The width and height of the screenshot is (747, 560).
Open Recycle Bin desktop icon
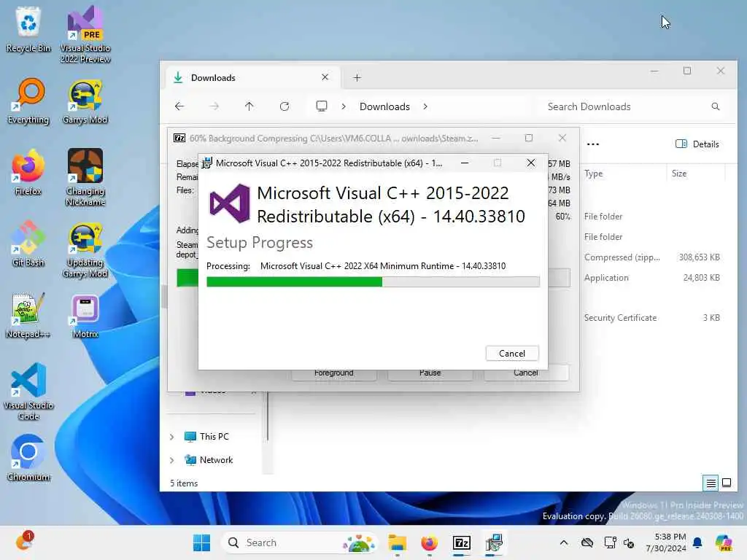coord(28,29)
